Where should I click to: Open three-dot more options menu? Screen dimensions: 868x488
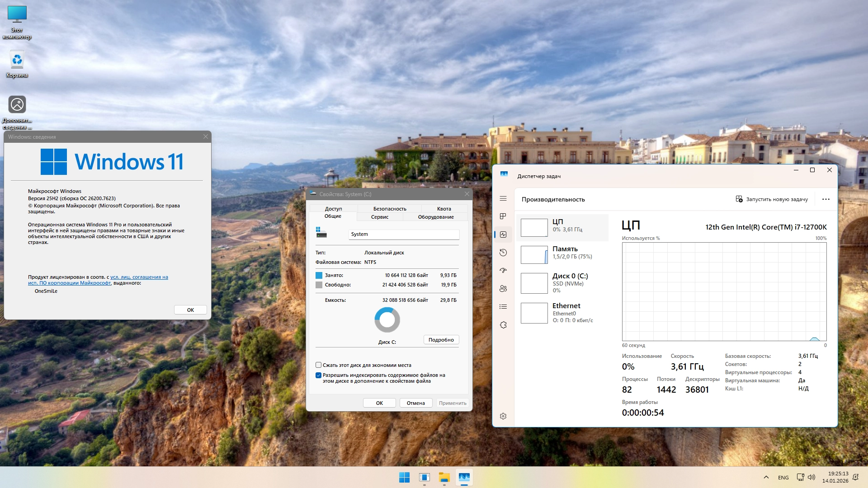click(826, 199)
